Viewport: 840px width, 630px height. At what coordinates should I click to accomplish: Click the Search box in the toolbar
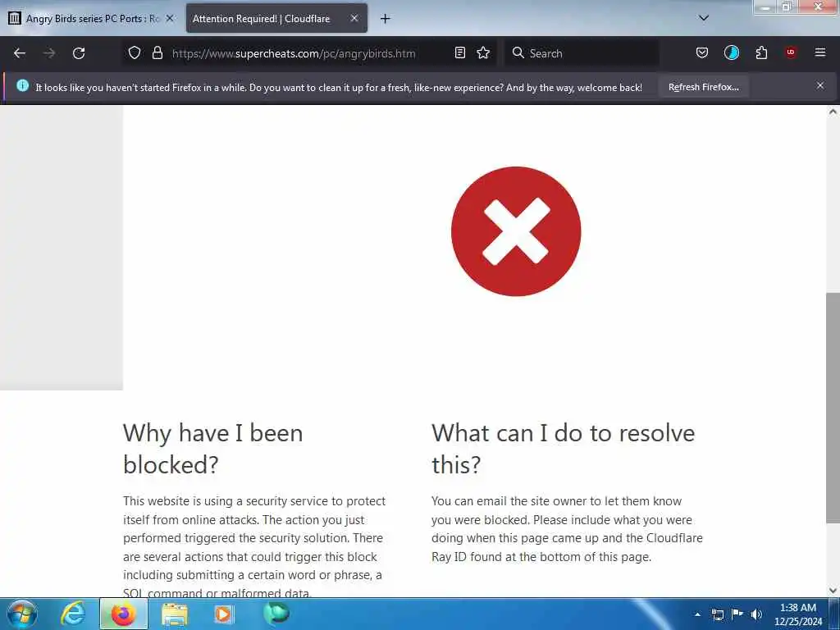pos(582,53)
